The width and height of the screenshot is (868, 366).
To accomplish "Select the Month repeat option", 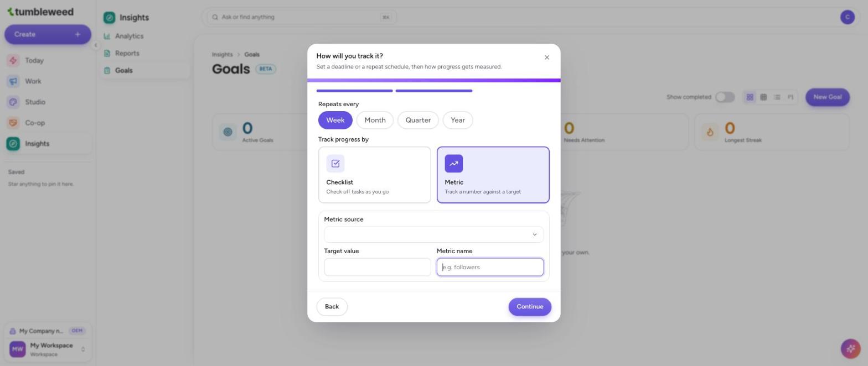I will (375, 121).
